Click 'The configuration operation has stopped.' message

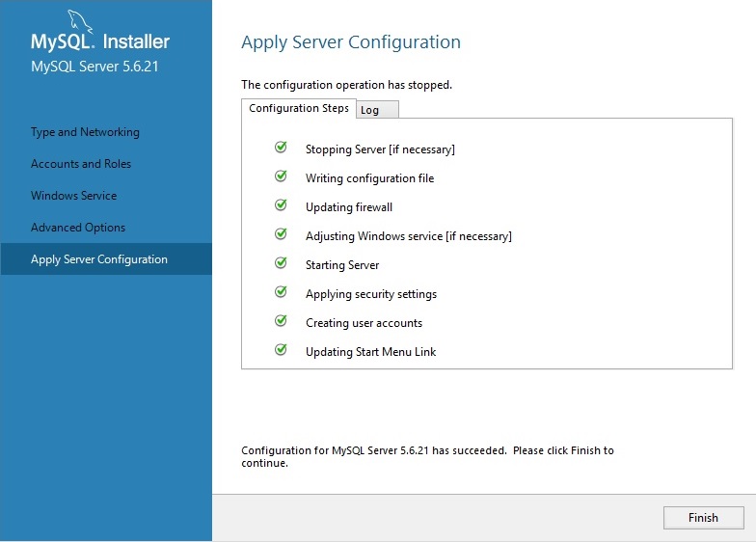(x=347, y=85)
